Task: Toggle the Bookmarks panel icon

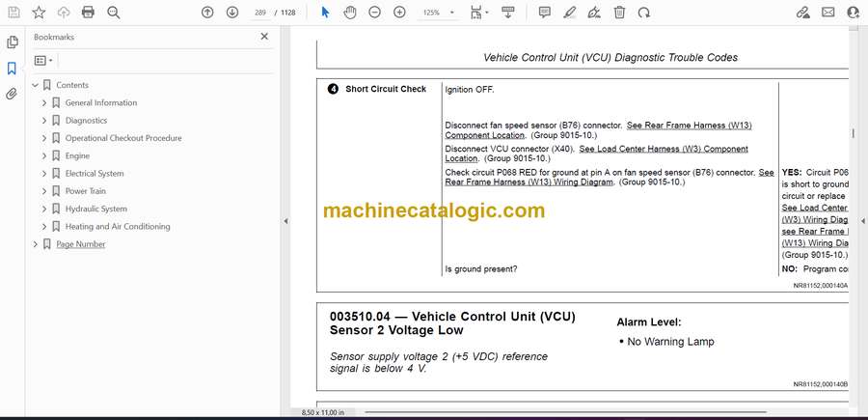Action: (x=12, y=69)
